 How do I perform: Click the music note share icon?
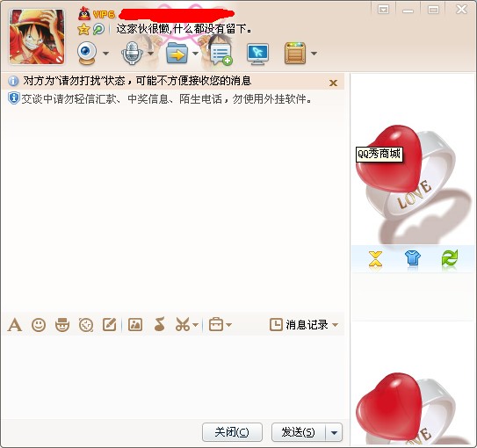click(x=159, y=324)
